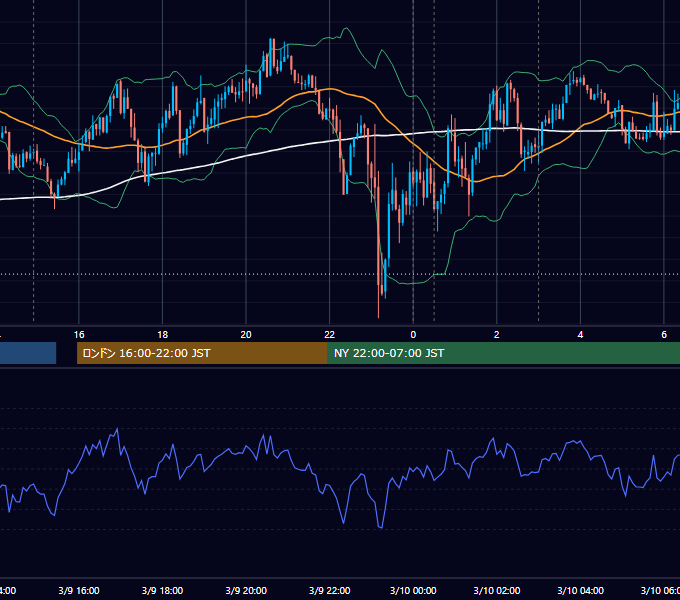
Task: Click the 3/9 20:00 label on indicator axis
Action: click(x=246, y=590)
